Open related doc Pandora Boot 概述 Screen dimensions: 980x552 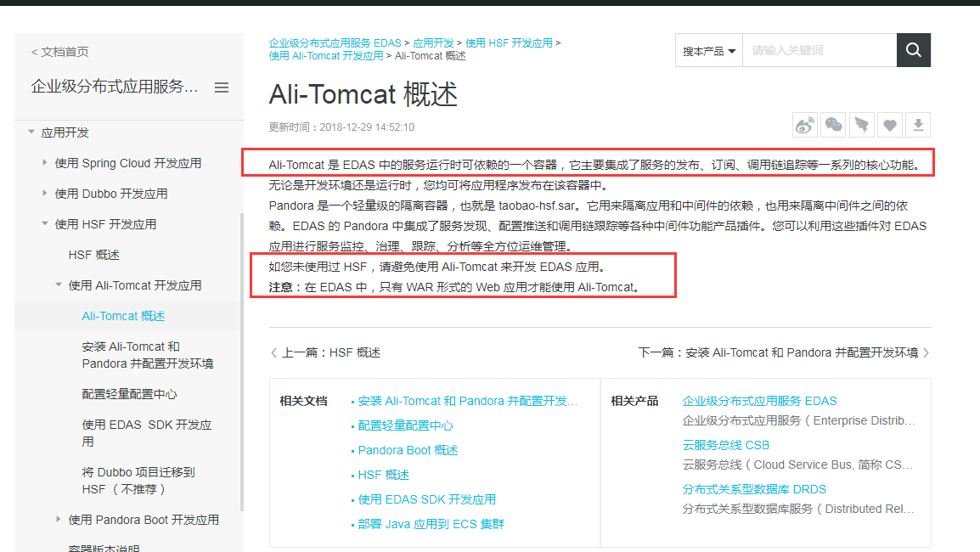(408, 450)
